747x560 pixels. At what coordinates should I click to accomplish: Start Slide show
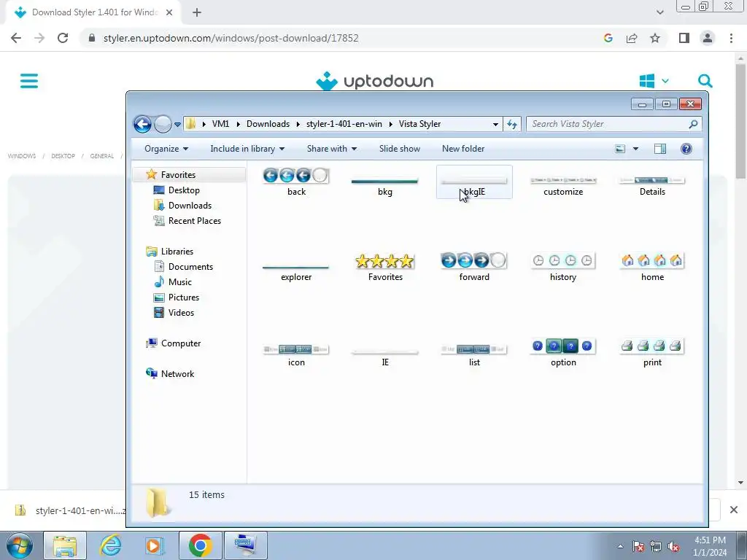(399, 149)
